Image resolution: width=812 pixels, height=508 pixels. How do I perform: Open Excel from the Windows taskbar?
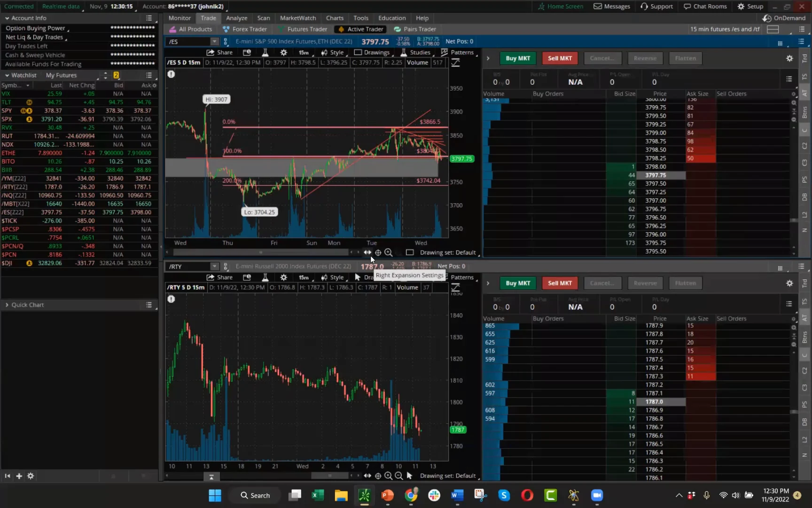(x=318, y=495)
